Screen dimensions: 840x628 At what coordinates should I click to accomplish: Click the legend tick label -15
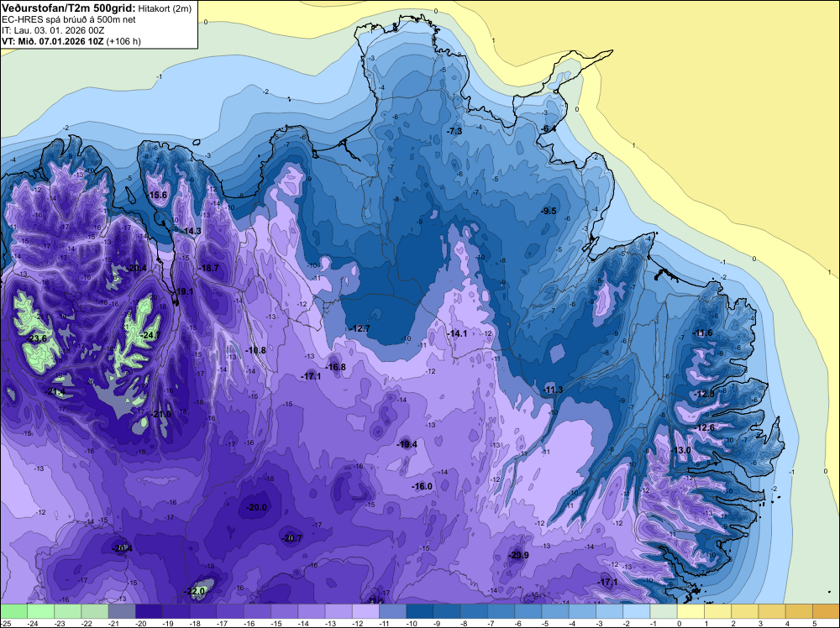pos(276,623)
